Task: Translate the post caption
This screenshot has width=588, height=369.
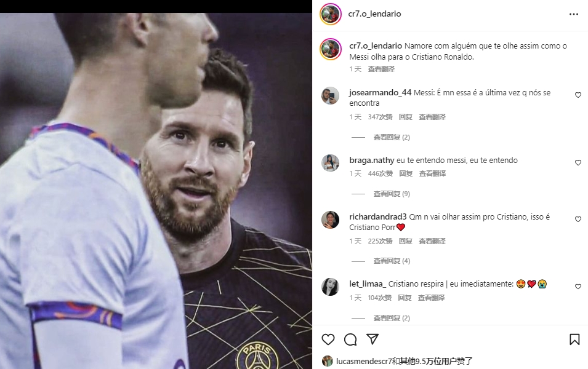Action: (x=381, y=69)
